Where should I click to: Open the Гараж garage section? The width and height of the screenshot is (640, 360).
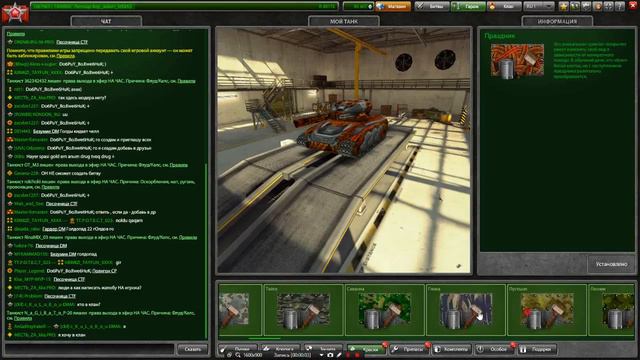(x=468, y=6)
